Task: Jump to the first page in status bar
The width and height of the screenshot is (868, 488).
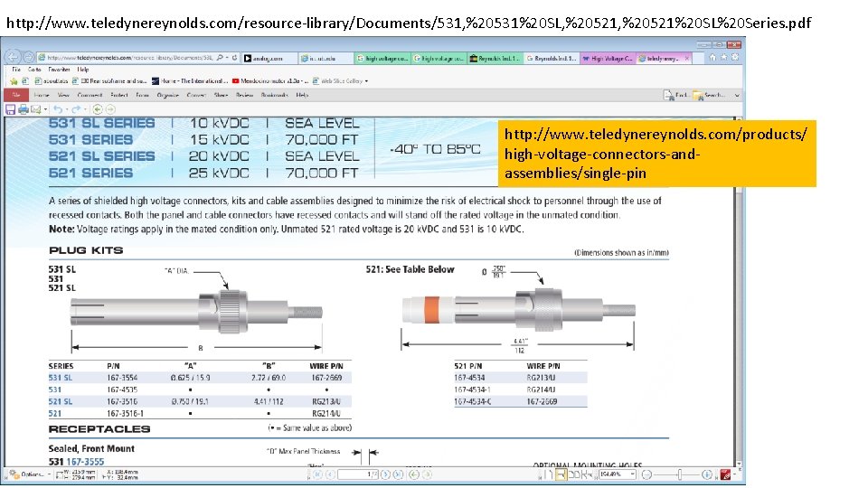Action: (x=317, y=474)
